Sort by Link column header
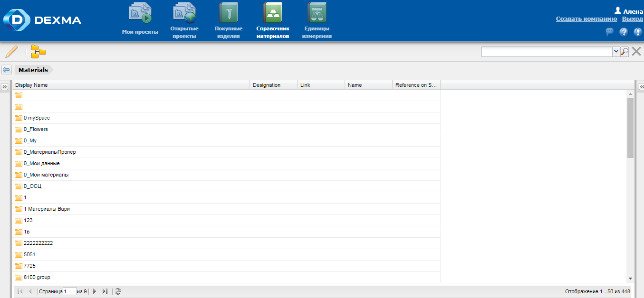This screenshot has width=644, height=298. tap(321, 85)
